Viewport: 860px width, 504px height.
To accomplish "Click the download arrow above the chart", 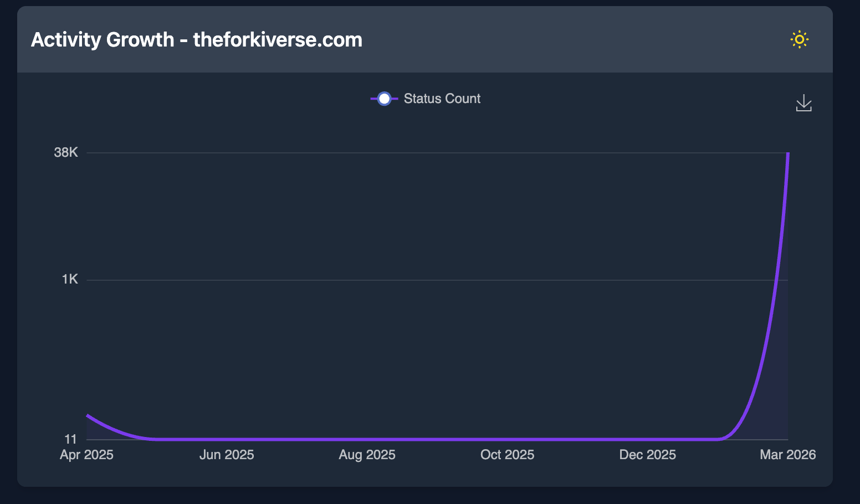I will pos(803,103).
